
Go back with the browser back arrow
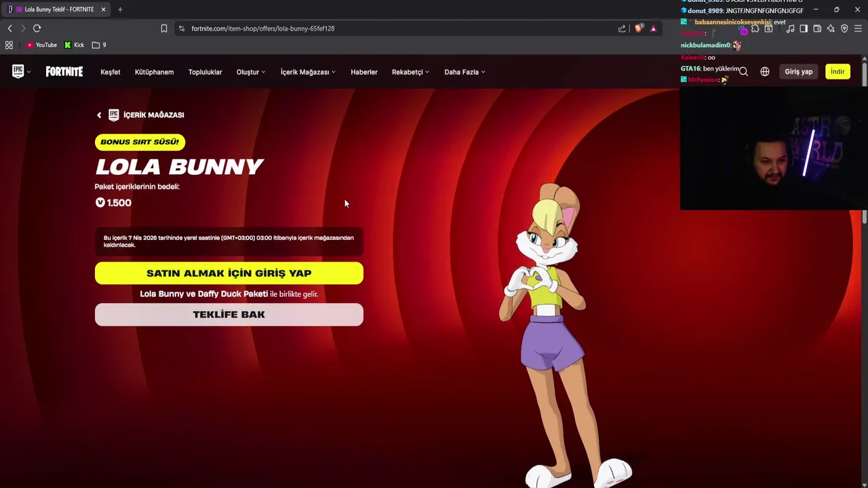(9, 28)
